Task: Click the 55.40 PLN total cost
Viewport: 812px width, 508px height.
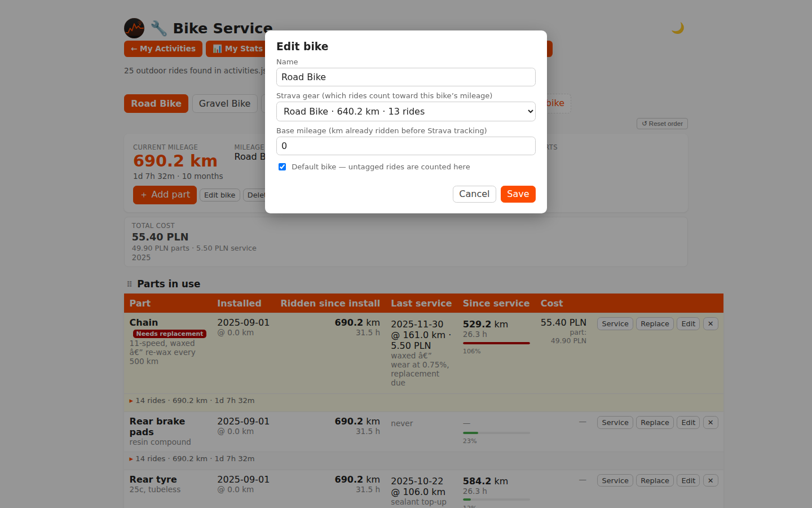Action: pyautogui.click(x=160, y=237)
